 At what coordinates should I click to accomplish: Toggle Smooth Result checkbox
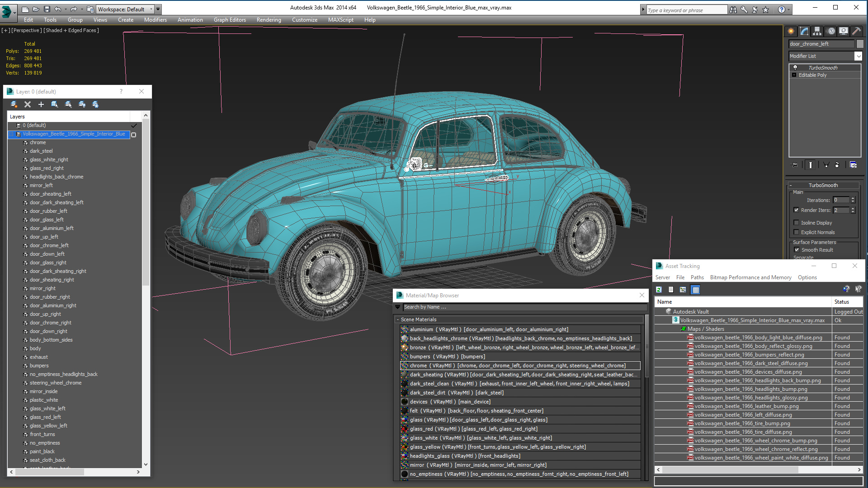pyautogui.click(x=797, y=250)
